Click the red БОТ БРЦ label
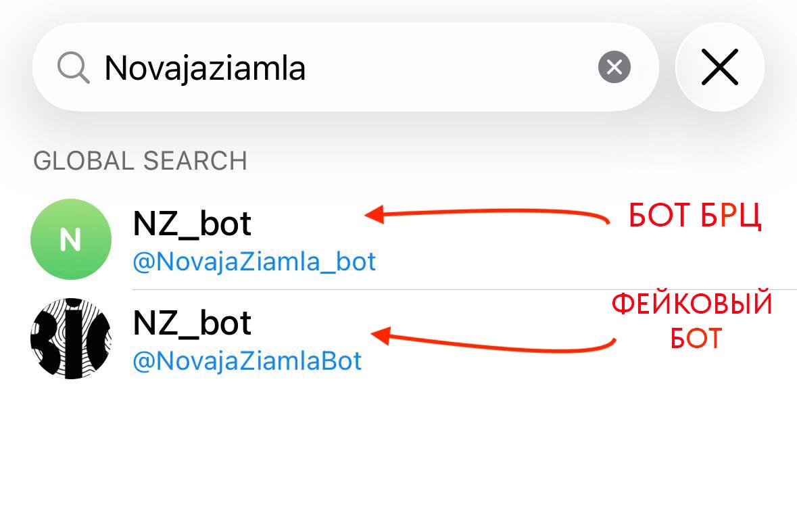Screen dimensions: 797x532 click(x=695, y=216)
